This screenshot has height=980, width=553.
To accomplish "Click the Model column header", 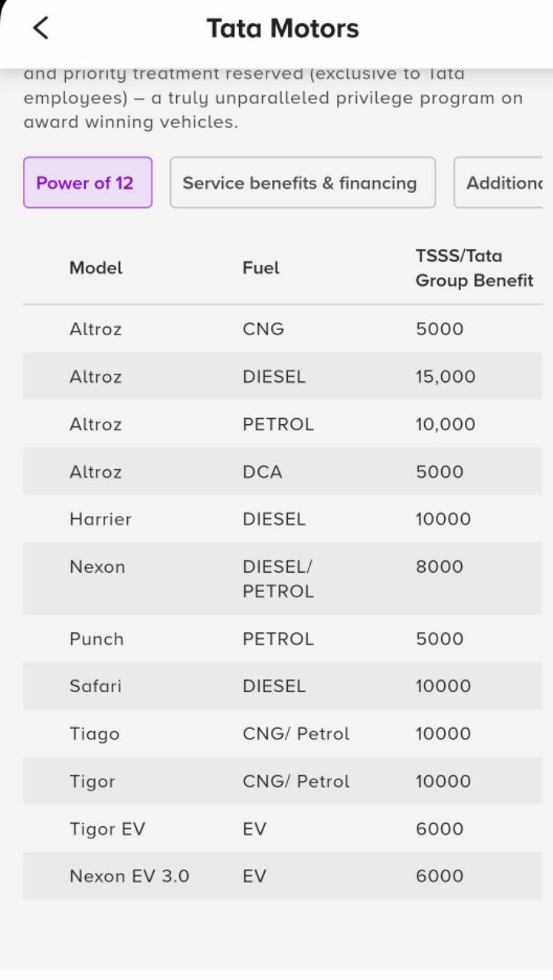I will point(96,268).
